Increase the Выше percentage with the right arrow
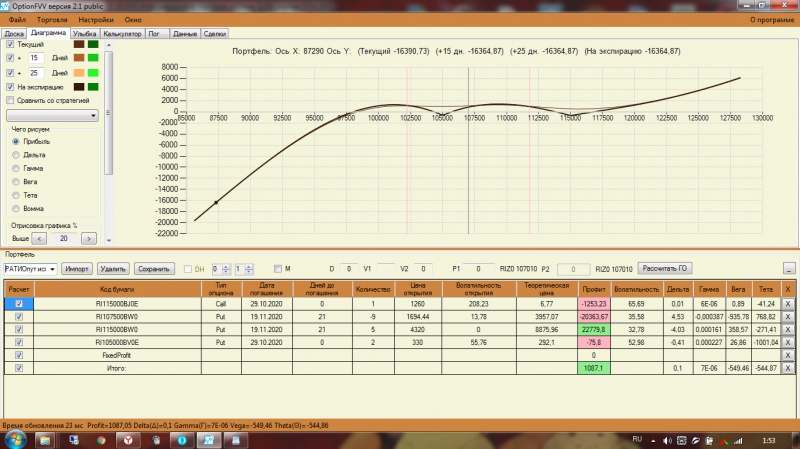800x449 pixels. pyautogui.click(x=89, y=238)
